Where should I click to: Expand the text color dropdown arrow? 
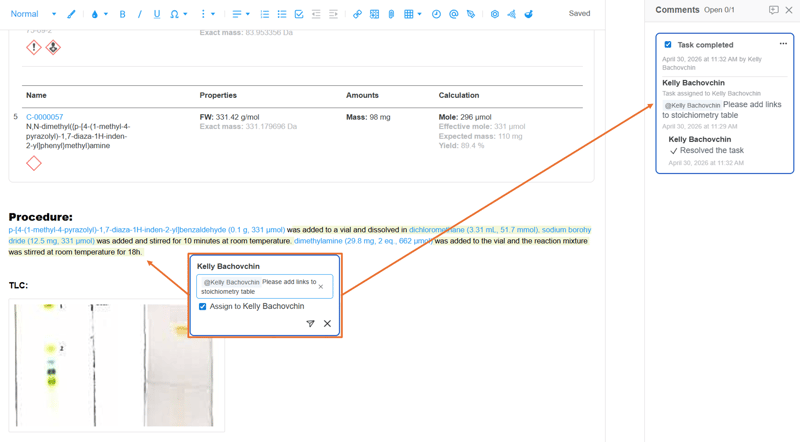[x=106, y=14]
